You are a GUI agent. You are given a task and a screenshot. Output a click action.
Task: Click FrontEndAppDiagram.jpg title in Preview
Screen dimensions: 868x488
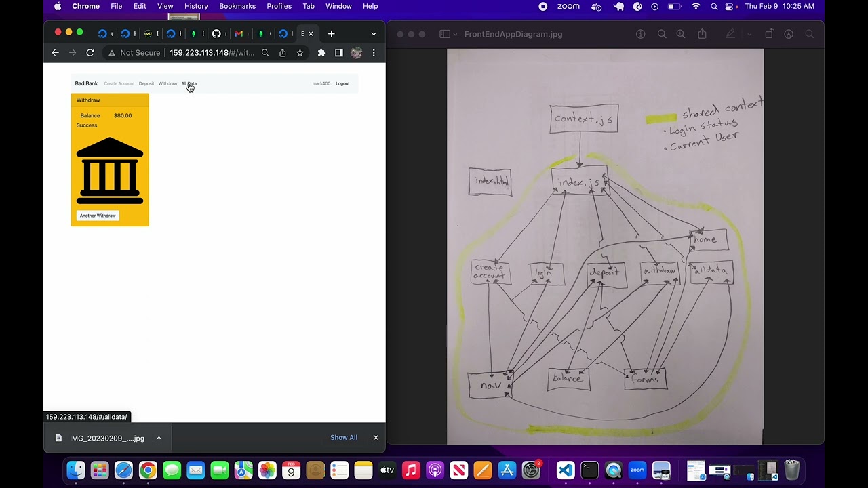(513, 34)
